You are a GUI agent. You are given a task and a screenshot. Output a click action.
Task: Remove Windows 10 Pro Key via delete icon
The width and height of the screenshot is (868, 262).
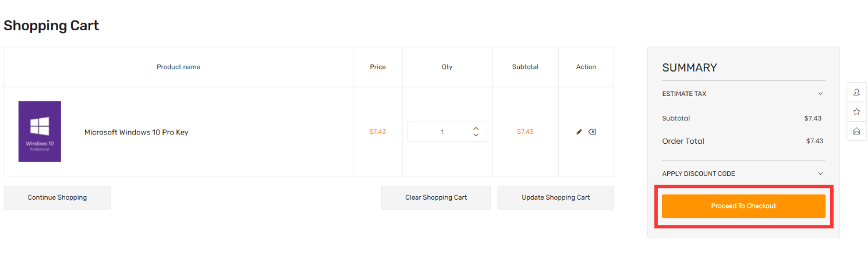click(592, 132)
